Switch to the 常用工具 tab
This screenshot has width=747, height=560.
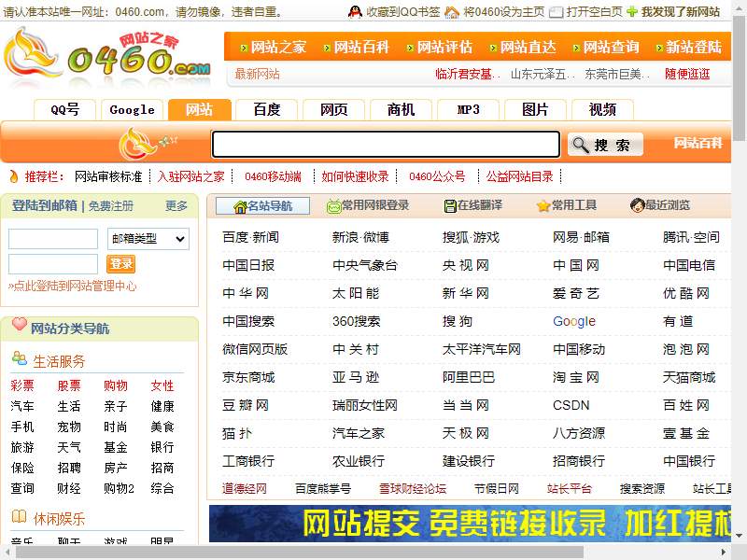point(566,205)
